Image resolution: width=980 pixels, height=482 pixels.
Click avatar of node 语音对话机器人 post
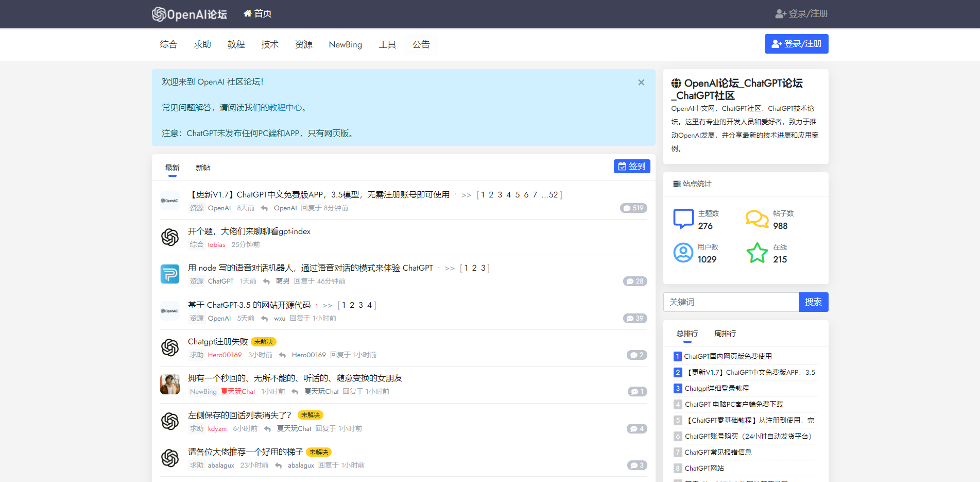[x=170, y=274]
